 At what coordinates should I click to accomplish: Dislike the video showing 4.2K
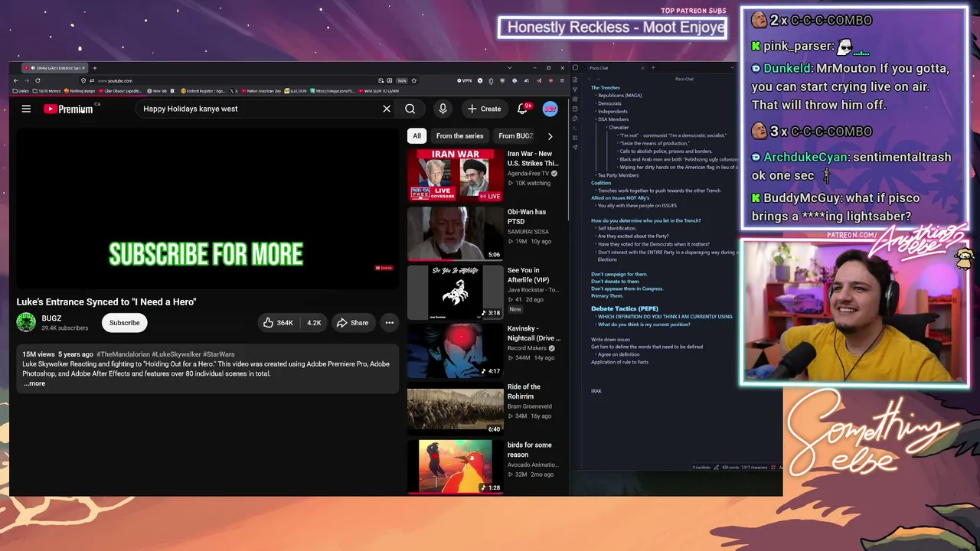pyautogui.click(x=314, y=323)
